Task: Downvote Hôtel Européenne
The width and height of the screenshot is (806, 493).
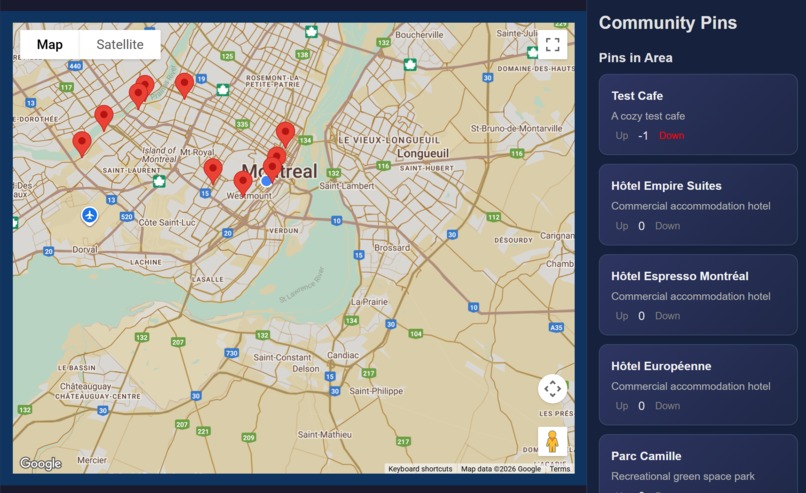Action: 667,406
